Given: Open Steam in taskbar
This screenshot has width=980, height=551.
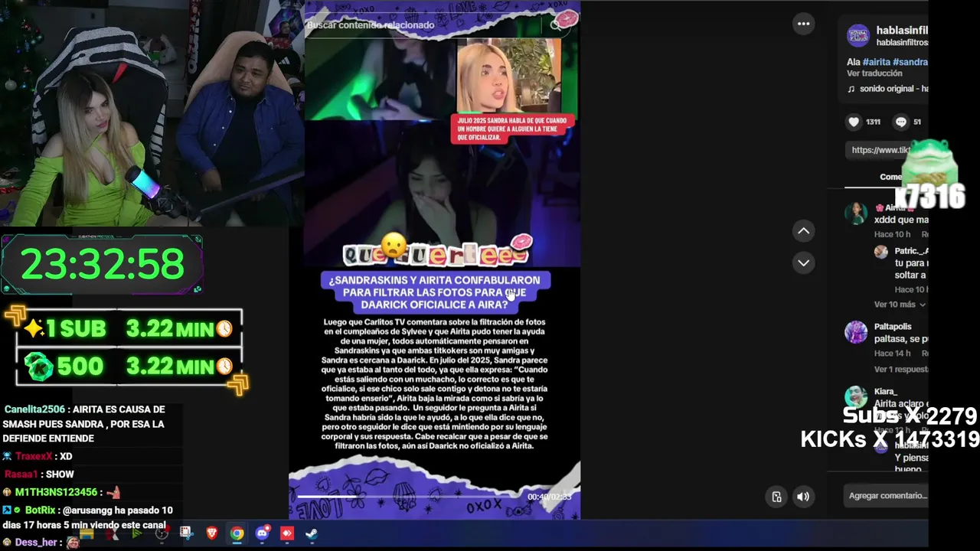Looking at the screenshot, I should pos(312,533).
